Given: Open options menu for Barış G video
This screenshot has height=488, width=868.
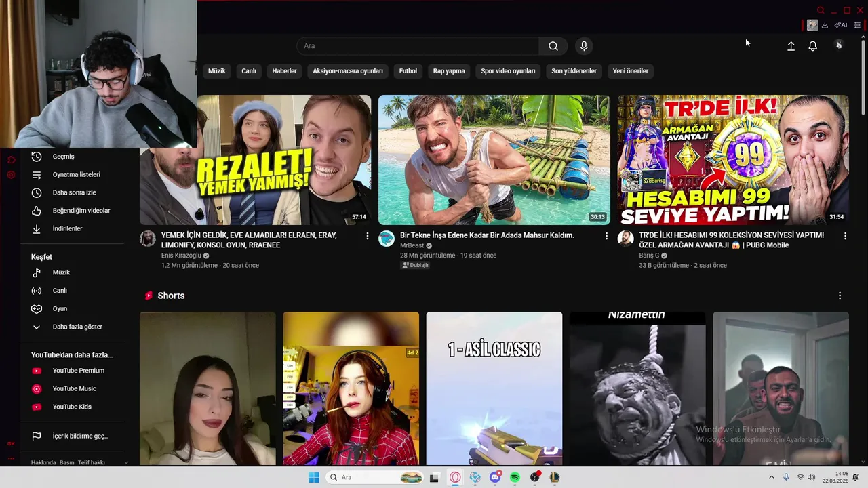Looking at the screenshot, I should (845, 236).
